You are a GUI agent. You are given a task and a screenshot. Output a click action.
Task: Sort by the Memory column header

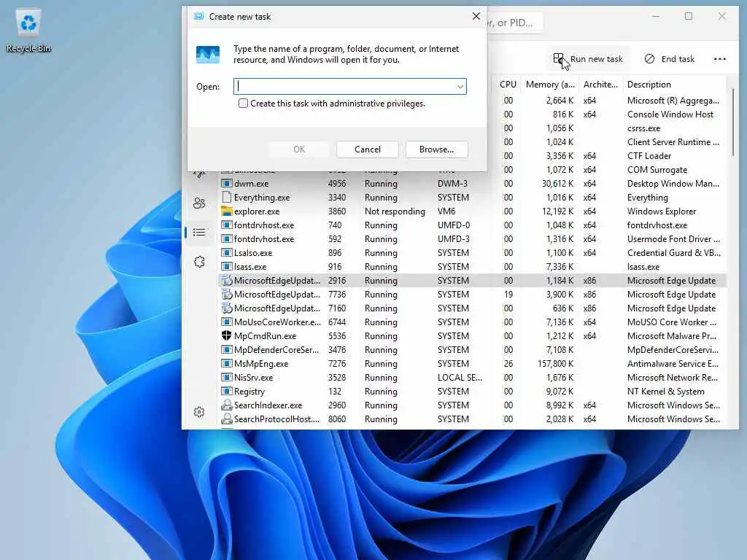(550, 85)
